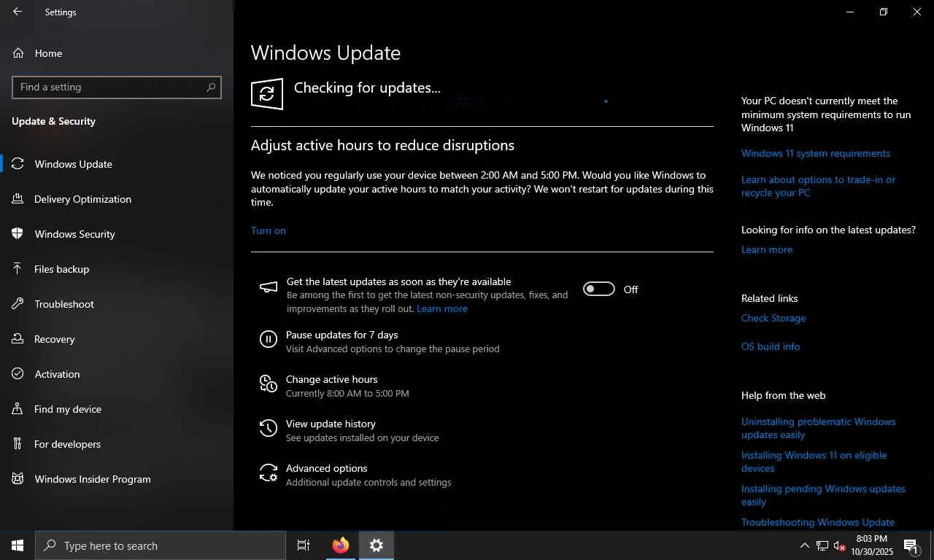
Task: Click the 'Adjust active hours to reduce disruptions' heading
Action: click(382, 145)
